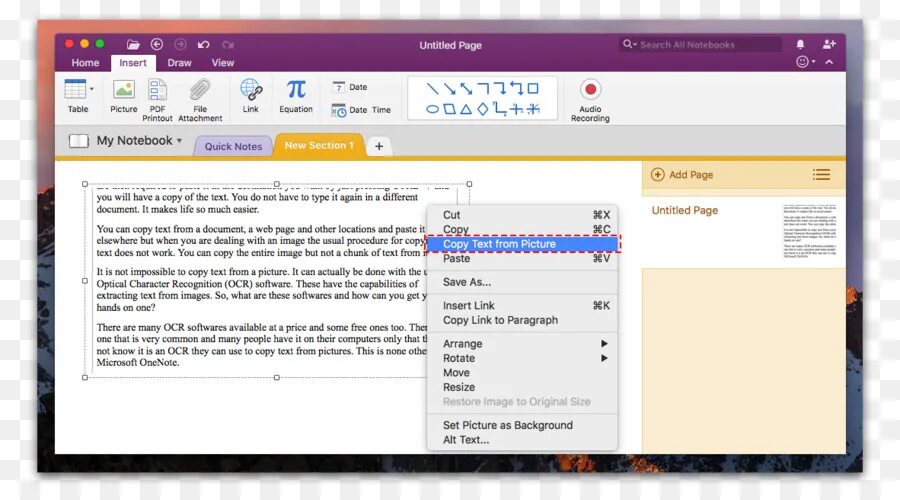Select the two-axis graph shape

pos(500,108)
